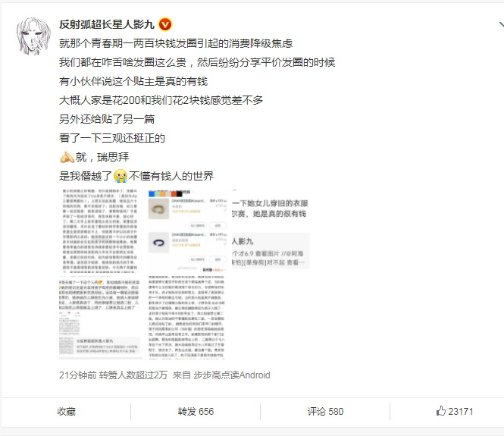
Task: Click the post text line 就，瑞思拜
Action: (x=102, y=157)
